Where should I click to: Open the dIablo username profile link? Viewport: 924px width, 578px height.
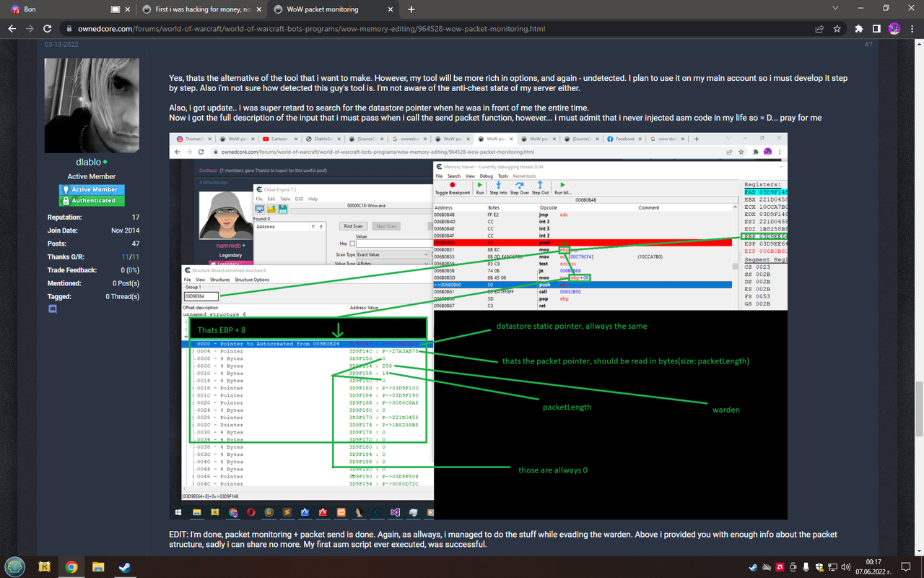[x=88, y=163]
